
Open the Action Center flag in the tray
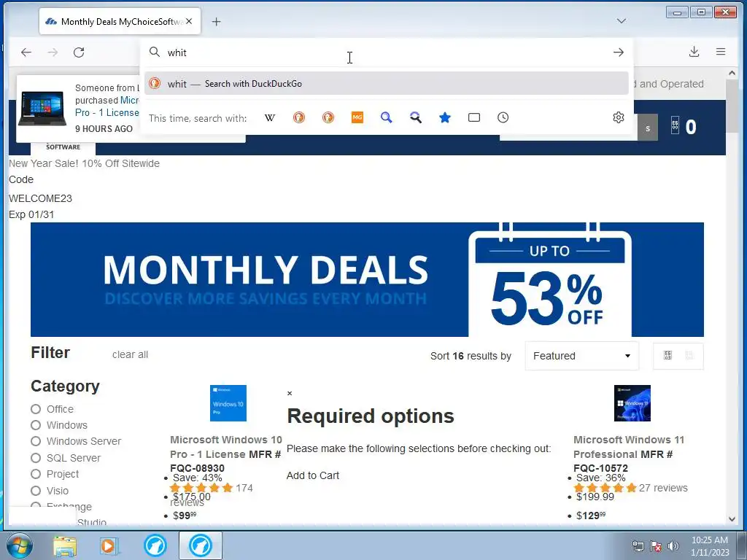[656, 546]
